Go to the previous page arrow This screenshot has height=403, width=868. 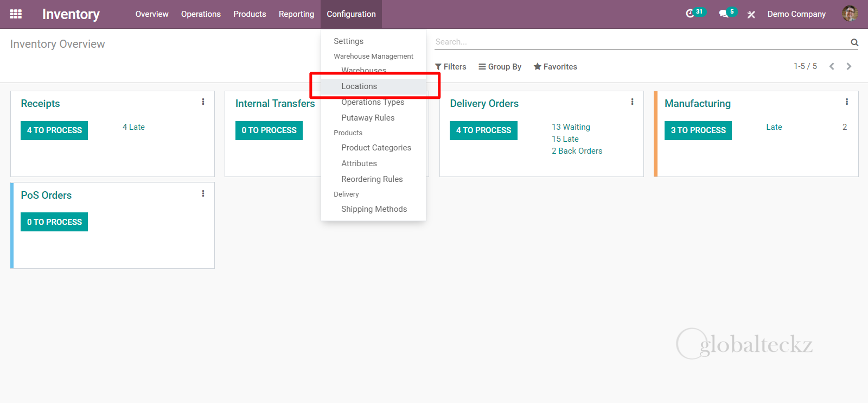tap(832, 66)
